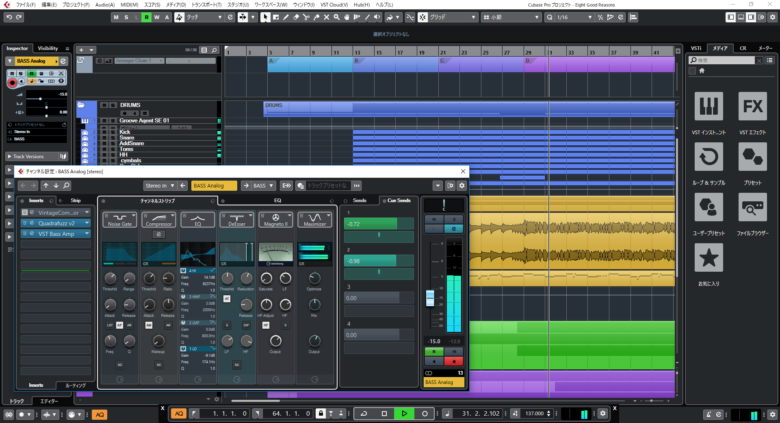Click BASS Analog channel name field
Viewport: 780px width, 423px height.
tap(213, 186)
